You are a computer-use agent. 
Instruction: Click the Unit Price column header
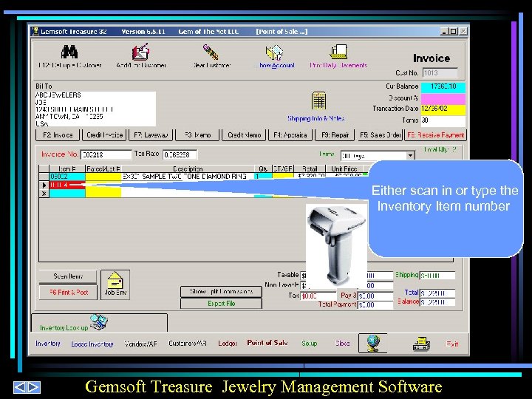[344, 168]
